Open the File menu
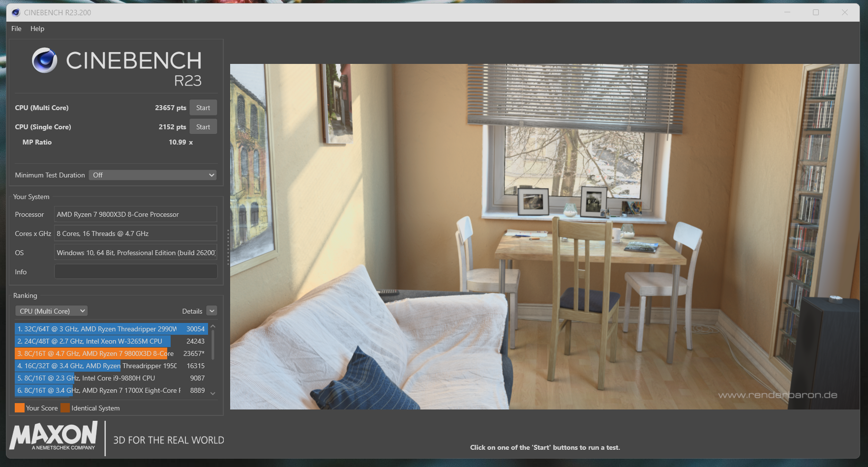The width and height of the screenshot is (868, 467). pyautogui.click(x=16, y=29)
